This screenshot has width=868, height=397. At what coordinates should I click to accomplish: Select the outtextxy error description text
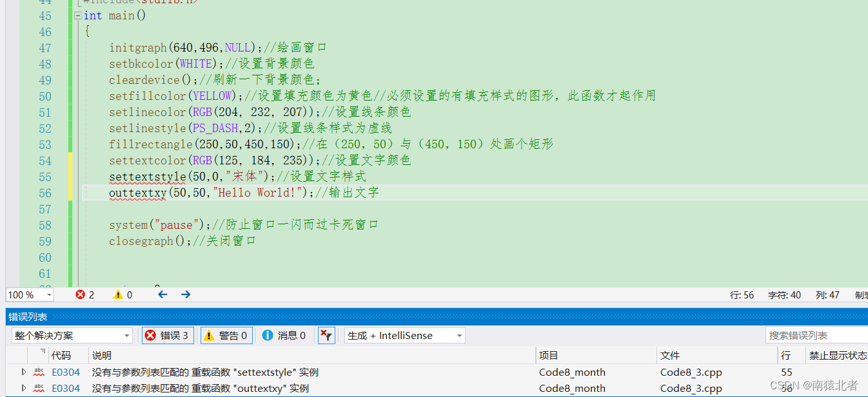(201, 388)
